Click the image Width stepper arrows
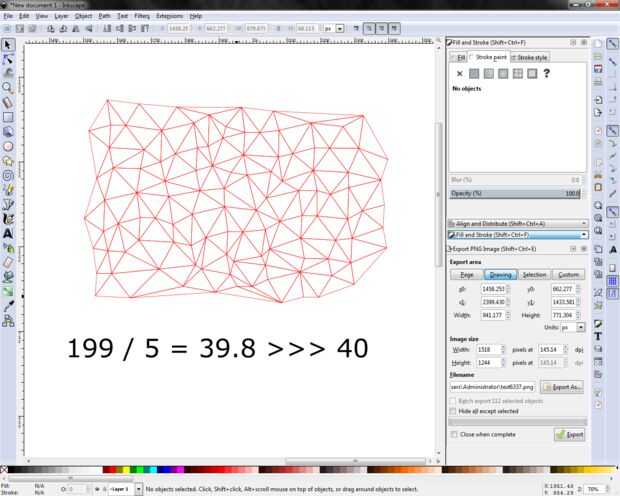 (x=503, y=350)
